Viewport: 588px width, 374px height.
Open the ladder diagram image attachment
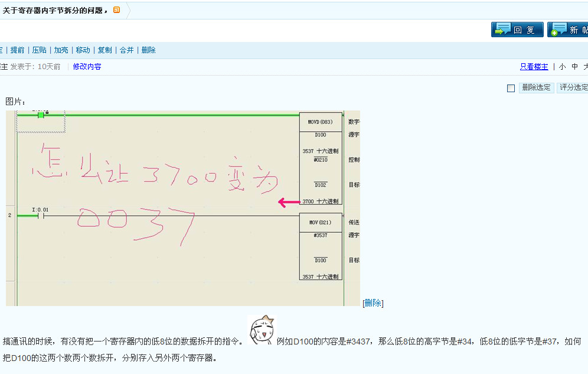click(183, 207)
